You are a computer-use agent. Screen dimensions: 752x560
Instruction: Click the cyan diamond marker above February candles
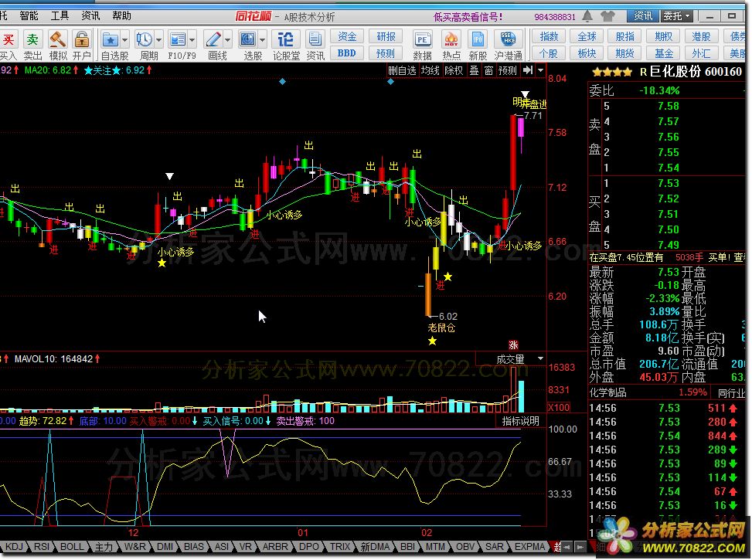tap(390, 82)
